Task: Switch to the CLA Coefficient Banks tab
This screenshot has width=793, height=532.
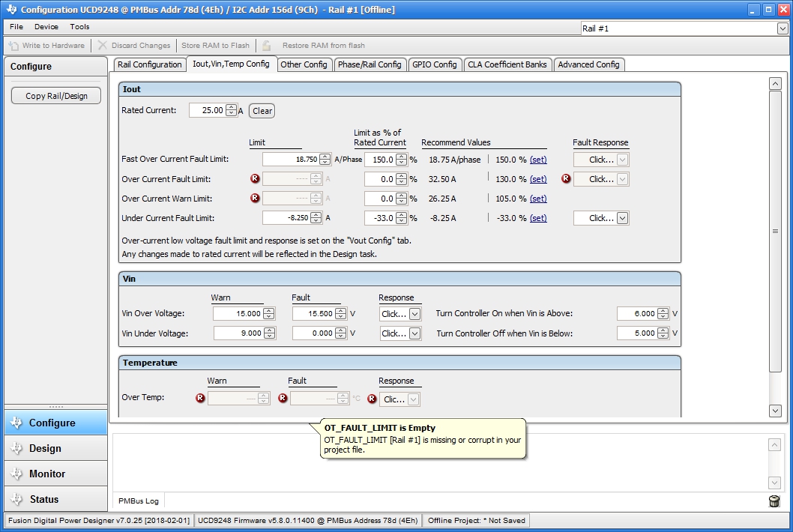Action: (x=507, y=64)
